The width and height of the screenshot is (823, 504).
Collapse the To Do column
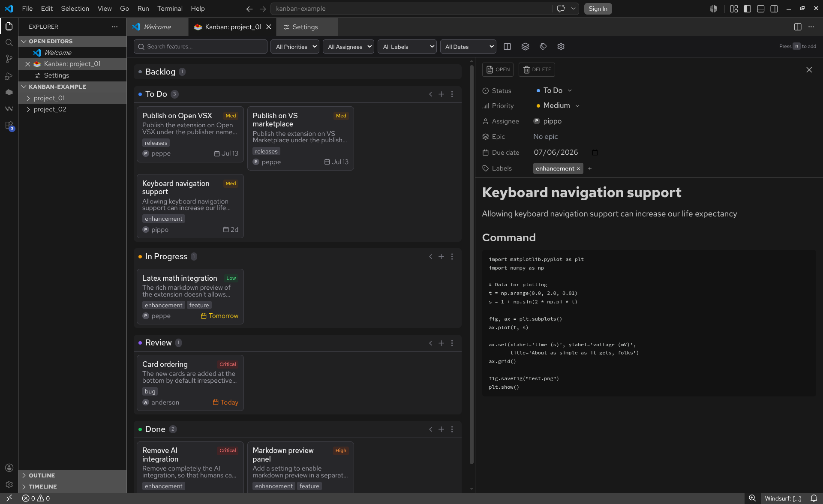pyautogui.click(x=430, y=94)
